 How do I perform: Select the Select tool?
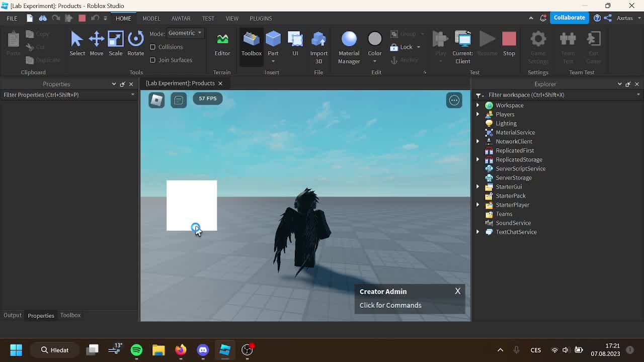(77, 44)
